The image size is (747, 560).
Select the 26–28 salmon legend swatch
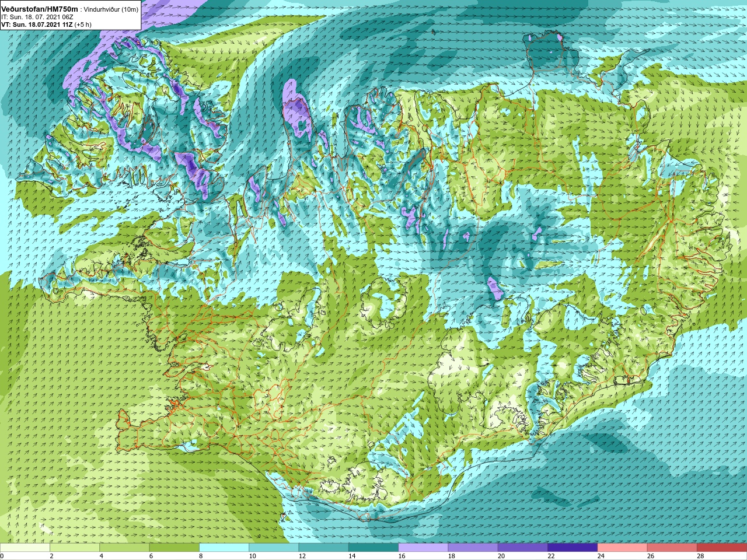click(x=672, y=548)
